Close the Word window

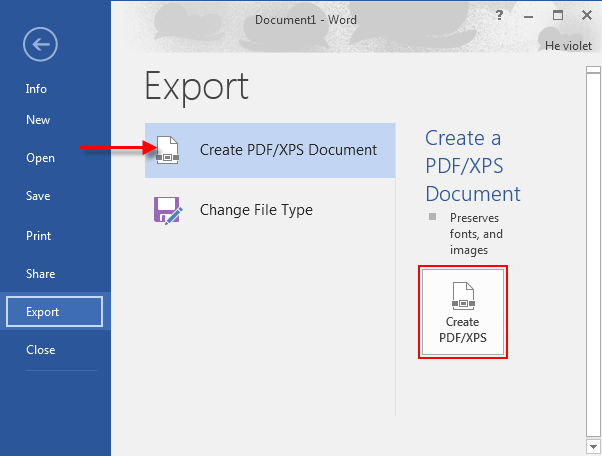tap(587, 15)
